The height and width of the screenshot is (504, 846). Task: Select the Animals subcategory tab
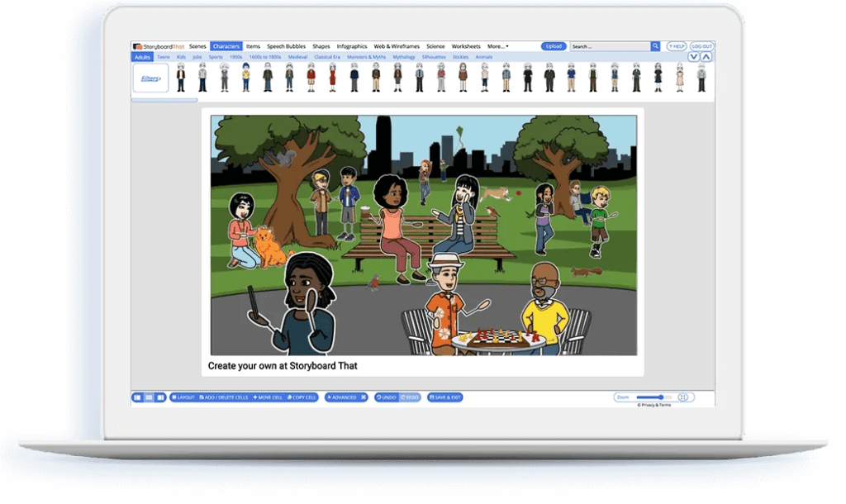[484, 57]
